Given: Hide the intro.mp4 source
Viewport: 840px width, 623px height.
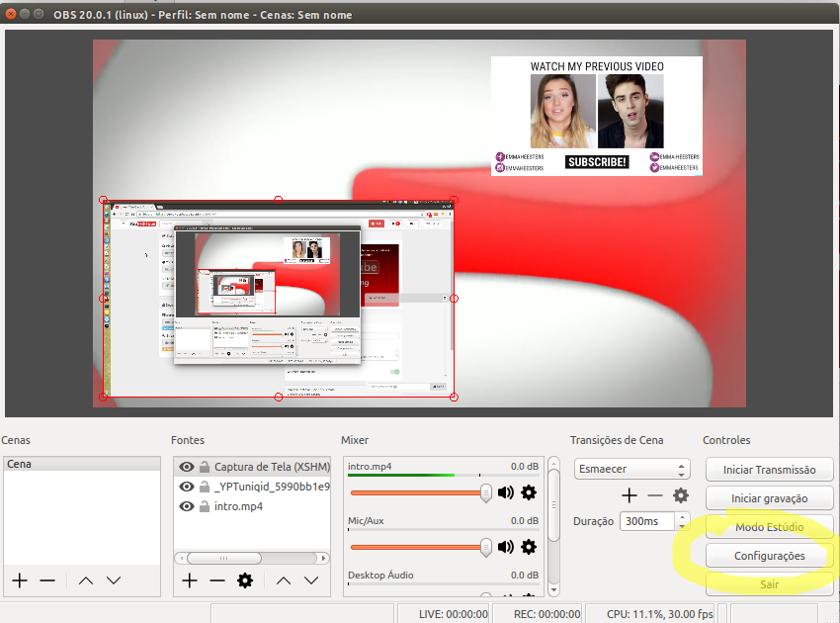Looking at the screenshot, I should (x=187, y=506).
